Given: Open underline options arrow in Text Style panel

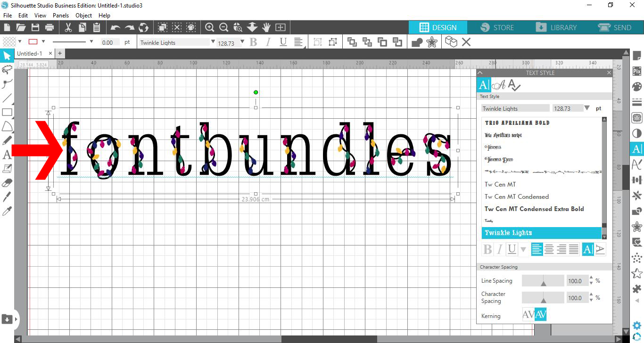Looking at the screenshot, I should pos(523,249).
